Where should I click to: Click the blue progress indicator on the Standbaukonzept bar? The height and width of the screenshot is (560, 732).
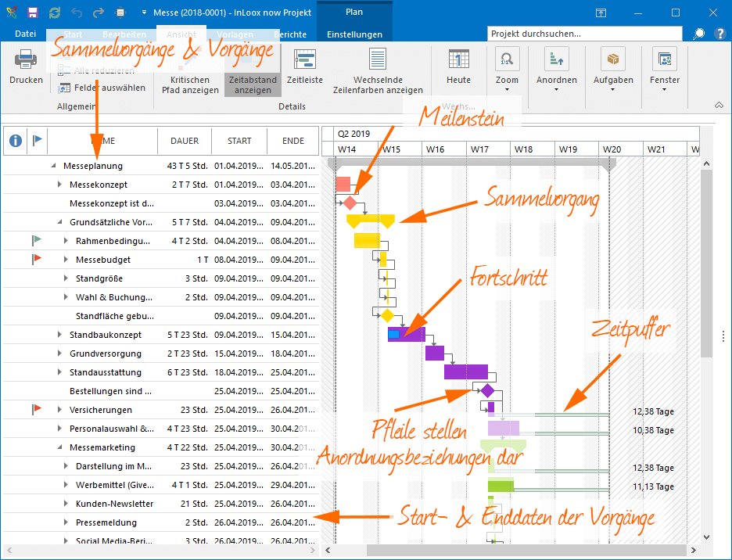[x=394, y=334]
